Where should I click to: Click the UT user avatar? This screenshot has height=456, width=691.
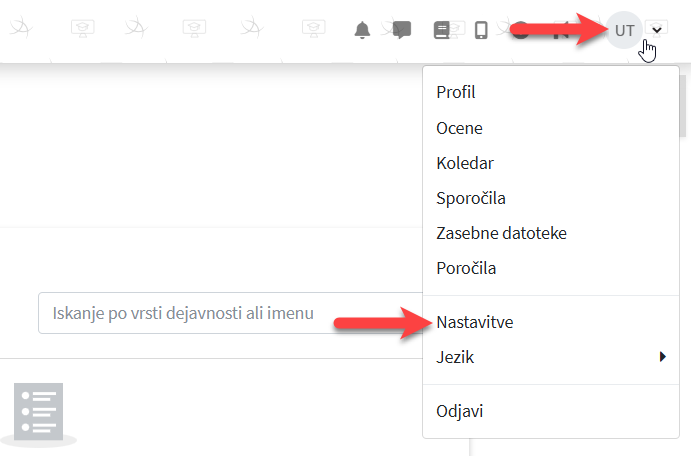click(x=624, y=30)
